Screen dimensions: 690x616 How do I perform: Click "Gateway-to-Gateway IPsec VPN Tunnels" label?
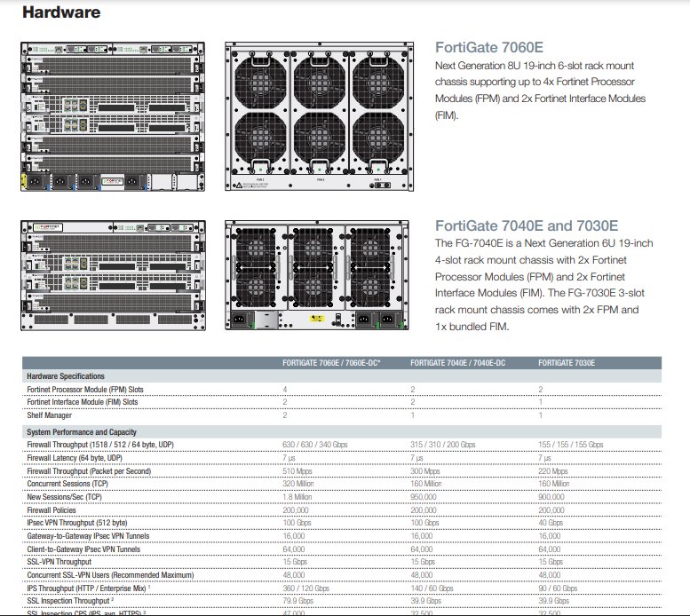(88, 536)
